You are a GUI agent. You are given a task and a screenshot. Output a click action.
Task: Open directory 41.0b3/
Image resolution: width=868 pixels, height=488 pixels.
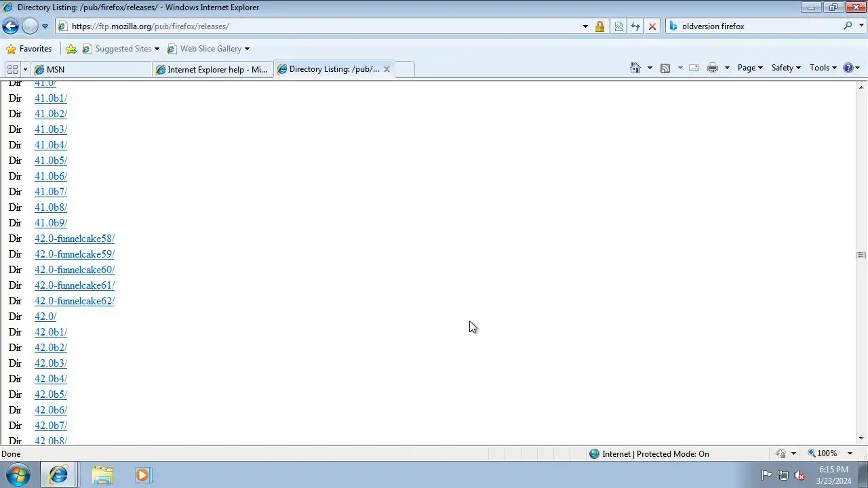coord(51,129)
